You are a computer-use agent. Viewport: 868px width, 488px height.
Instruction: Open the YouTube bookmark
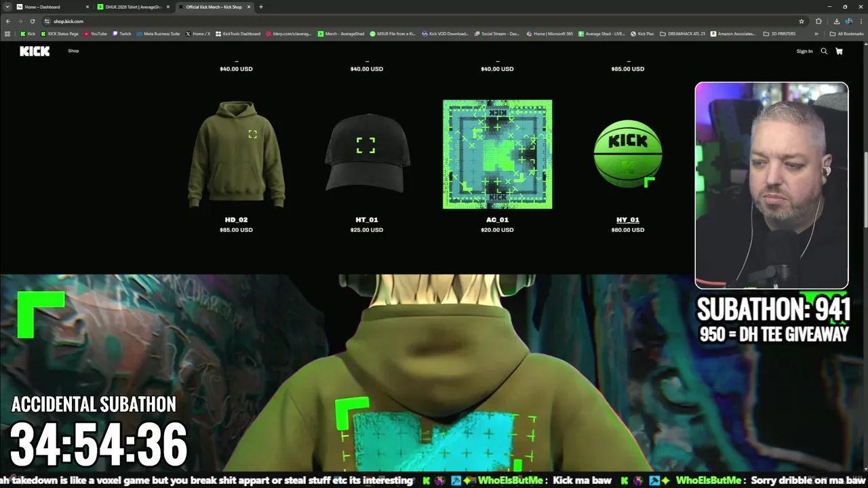tap(96, 33)
